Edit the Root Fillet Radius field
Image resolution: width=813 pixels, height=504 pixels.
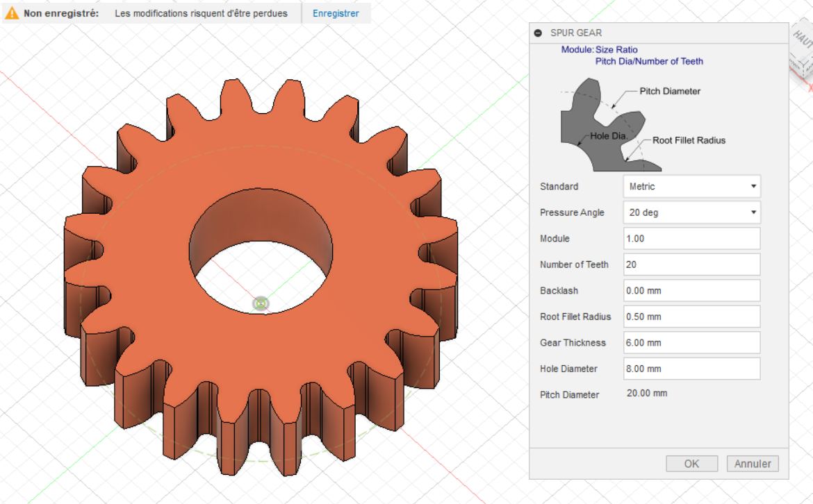pos(691,317)
